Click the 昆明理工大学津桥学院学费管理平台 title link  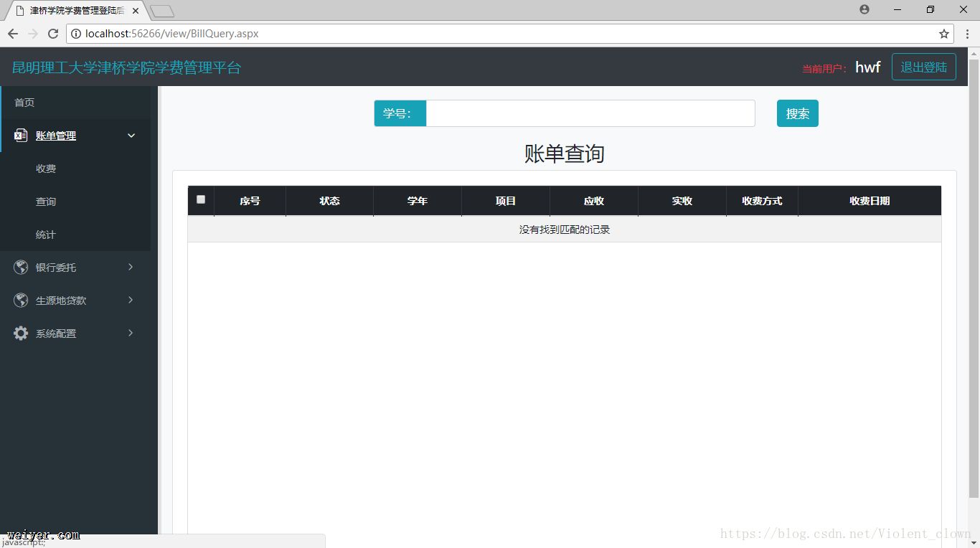tap(126, 67)
